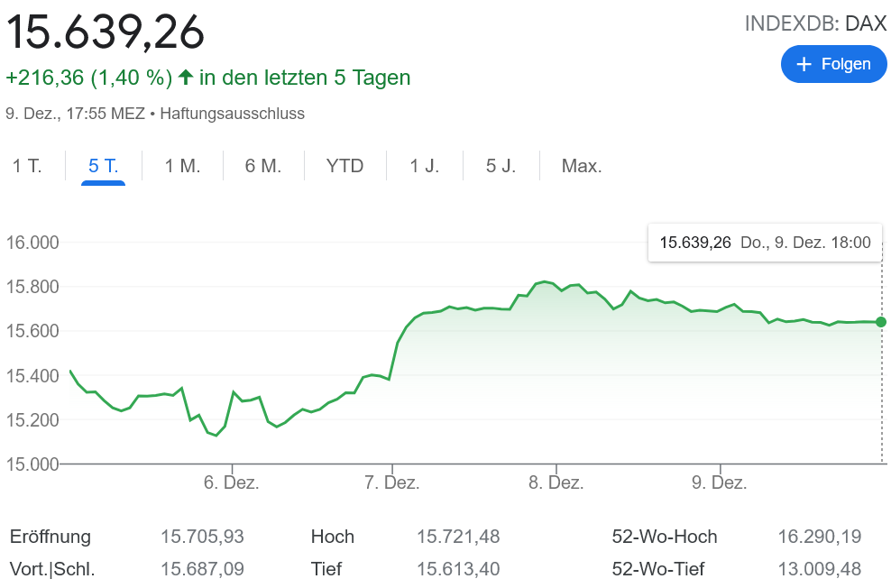This screenshot has height=588, width=891.
Task: Switch to the 1 M. chart view
Action: click(181, 165)
